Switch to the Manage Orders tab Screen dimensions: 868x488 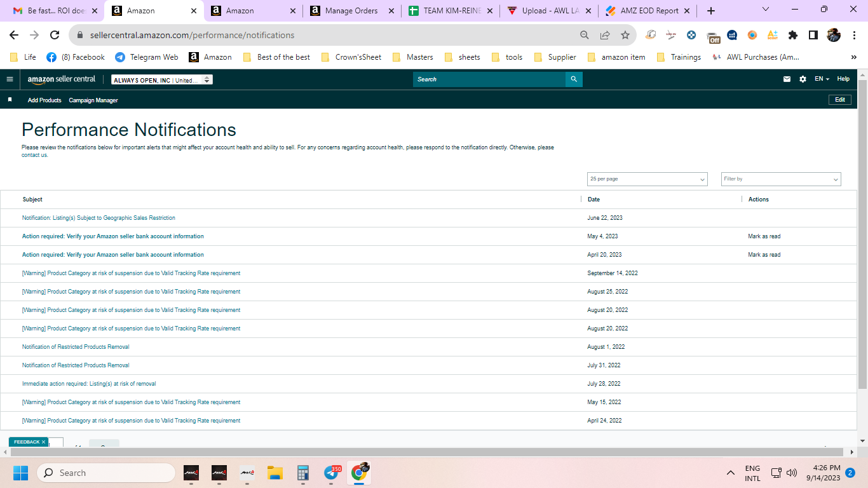click(352, 11)
